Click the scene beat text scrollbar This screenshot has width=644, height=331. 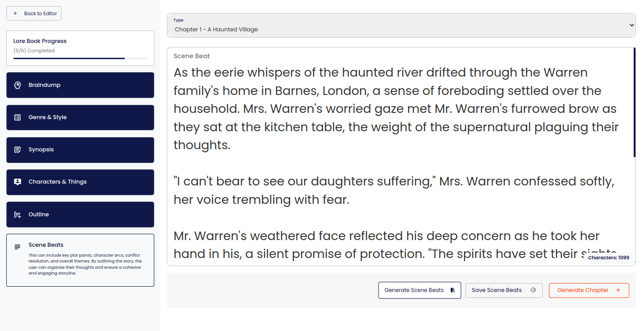634,103
